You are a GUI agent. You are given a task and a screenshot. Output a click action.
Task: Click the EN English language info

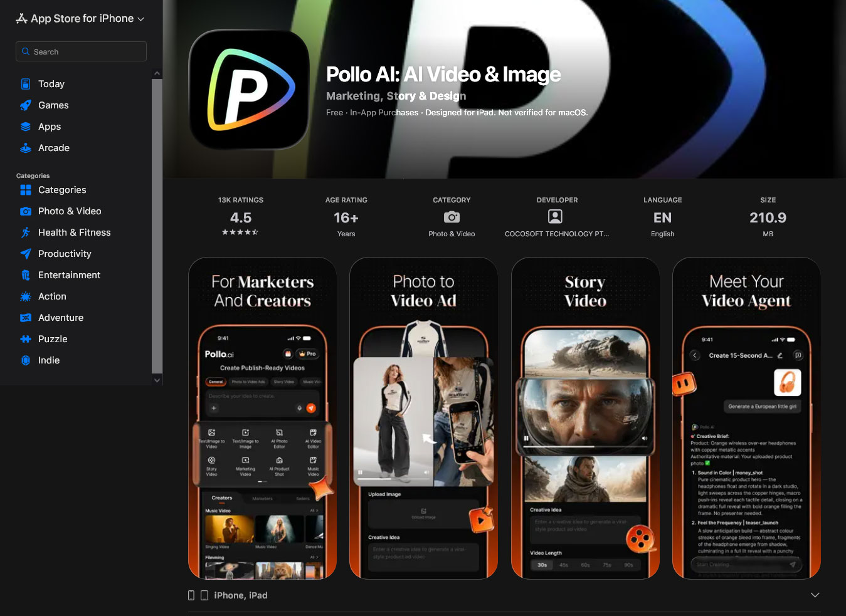(663, 217)
